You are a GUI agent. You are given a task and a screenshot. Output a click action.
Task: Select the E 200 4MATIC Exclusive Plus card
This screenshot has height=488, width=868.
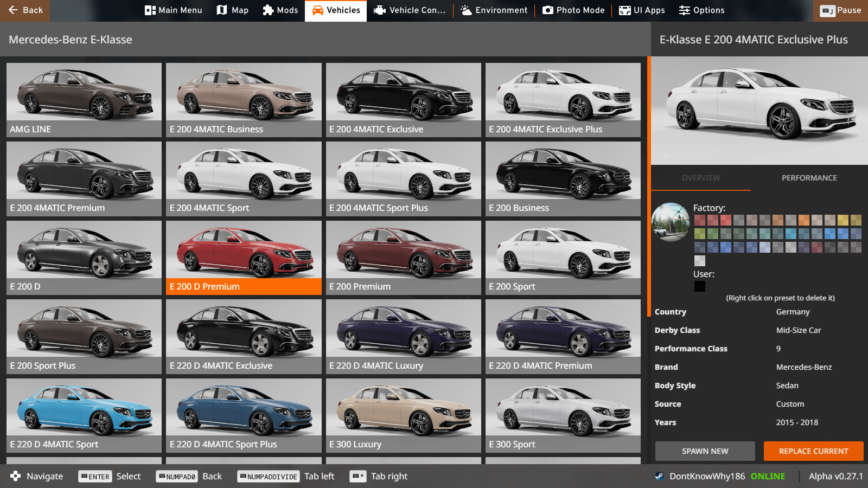(x=563, y=100)
